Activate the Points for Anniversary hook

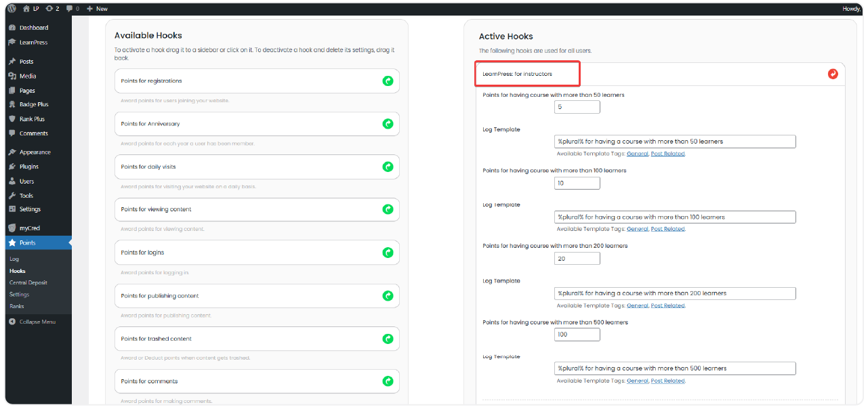[388, 124]
